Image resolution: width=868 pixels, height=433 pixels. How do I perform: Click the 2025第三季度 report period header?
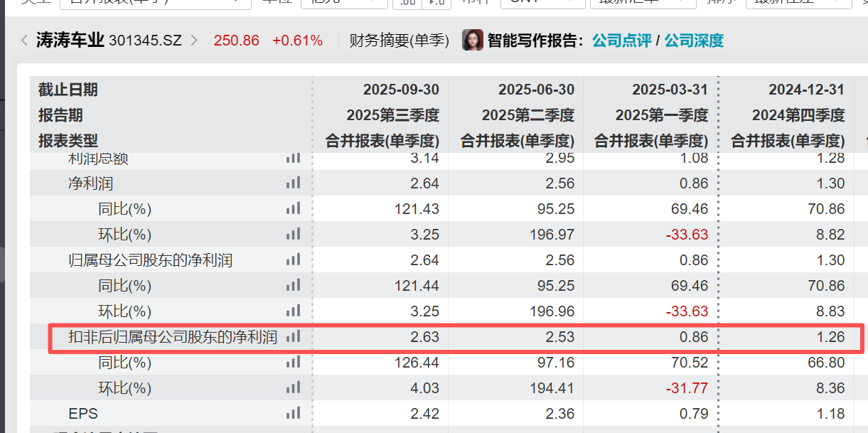[x=393, y=115]
